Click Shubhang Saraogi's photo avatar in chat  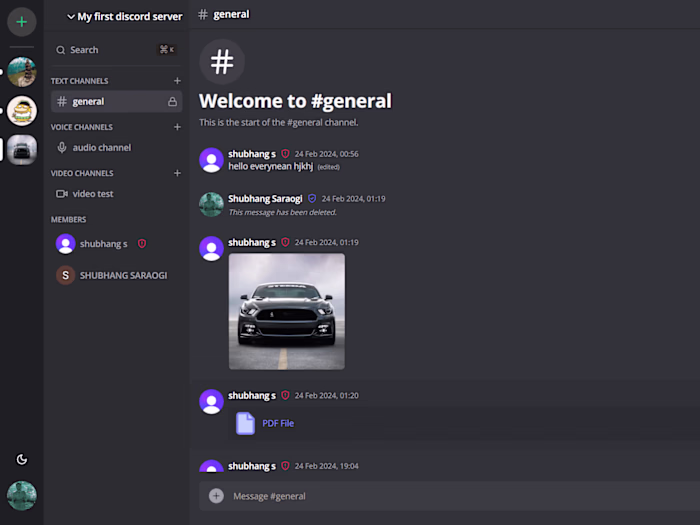[211, 204]
